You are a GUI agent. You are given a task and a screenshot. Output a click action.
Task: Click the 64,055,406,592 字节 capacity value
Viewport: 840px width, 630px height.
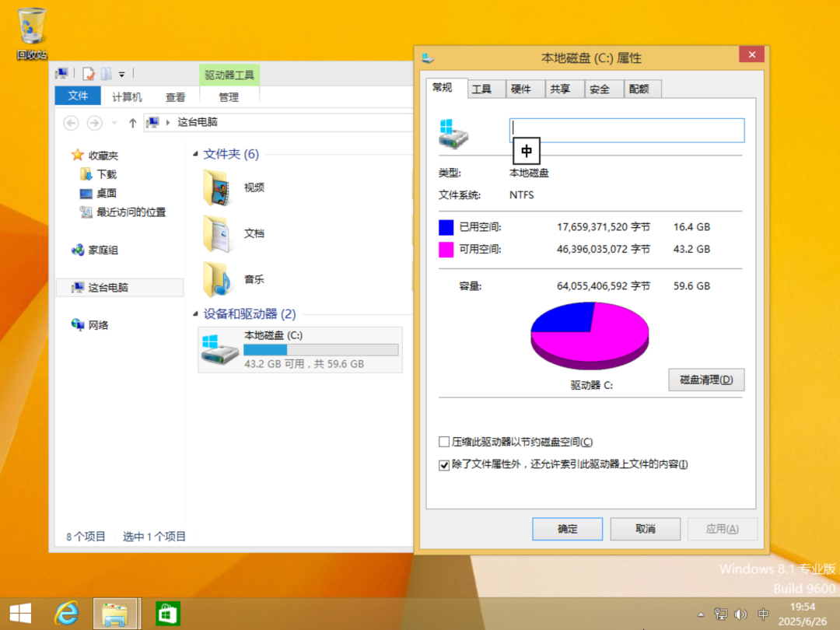point(604,286)
